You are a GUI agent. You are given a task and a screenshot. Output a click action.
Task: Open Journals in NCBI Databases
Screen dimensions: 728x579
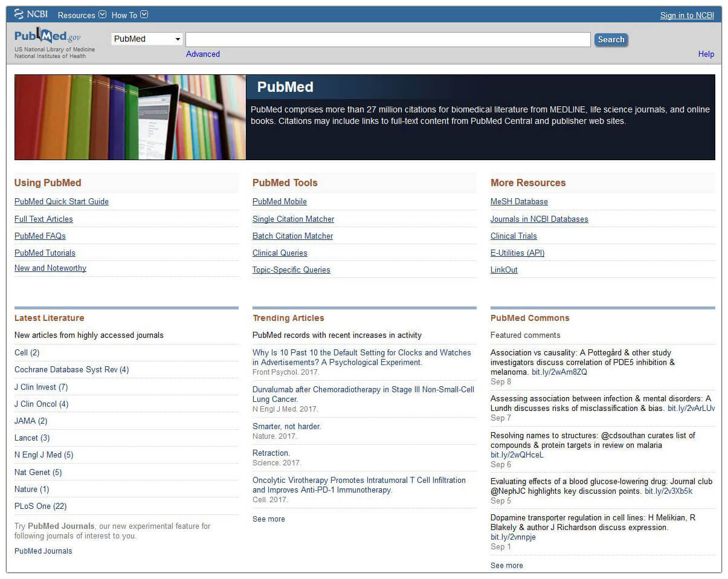pyautogui.click(x=539, y=219)
